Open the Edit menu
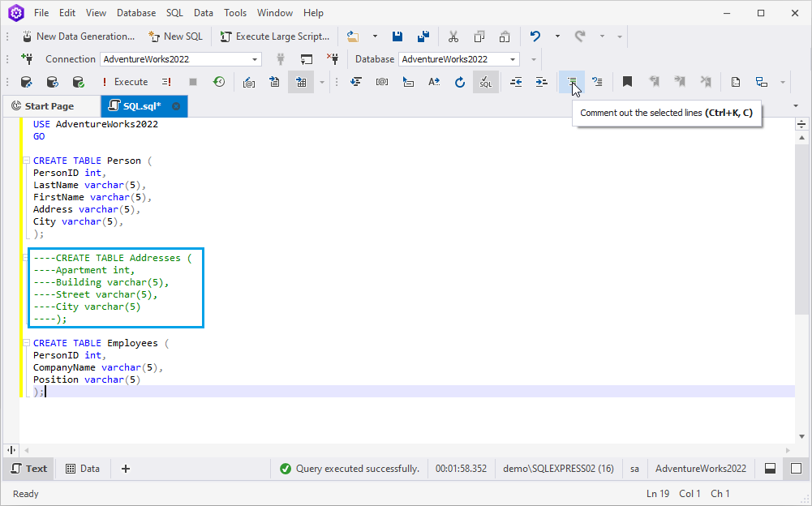This screenshot has width=812, height=506. coord(67,13)
